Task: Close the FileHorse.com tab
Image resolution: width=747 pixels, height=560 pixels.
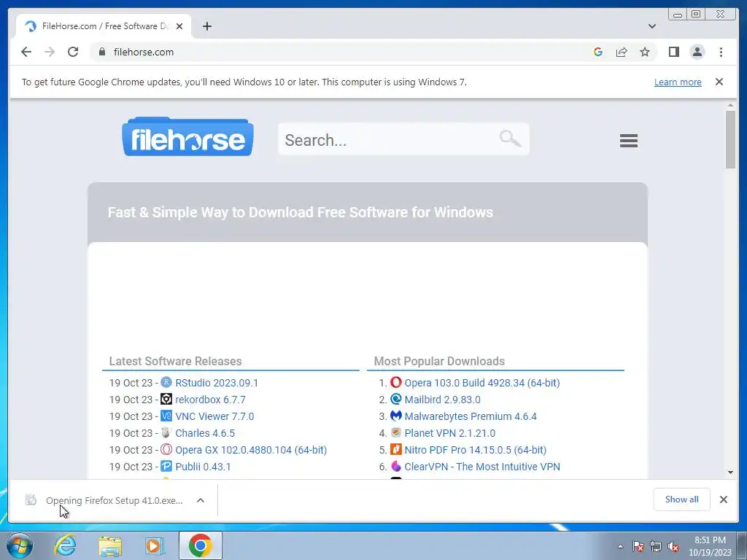Action: click(x=179, y=26)
